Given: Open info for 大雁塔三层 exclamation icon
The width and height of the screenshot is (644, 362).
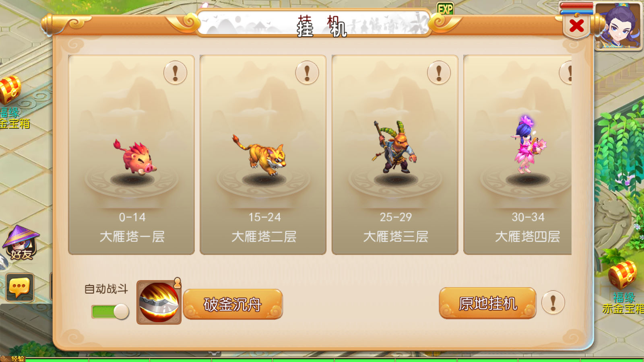Looking at the screenshot, I should click(439, 73).
